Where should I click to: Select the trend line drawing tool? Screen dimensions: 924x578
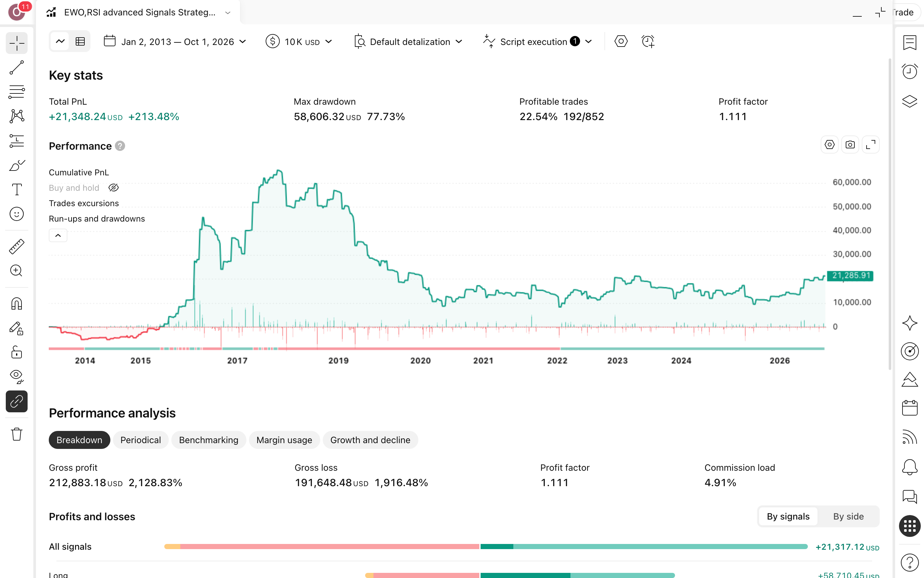(x=17, y=68)
